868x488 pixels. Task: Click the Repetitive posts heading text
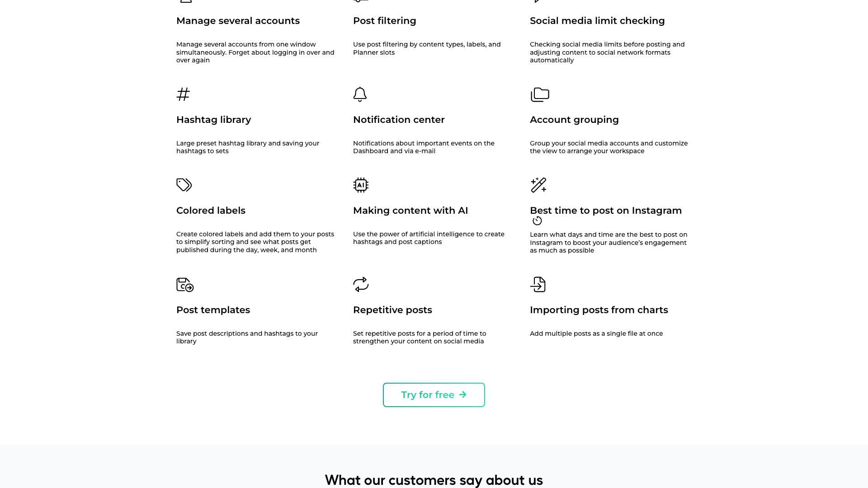[392, 310]
